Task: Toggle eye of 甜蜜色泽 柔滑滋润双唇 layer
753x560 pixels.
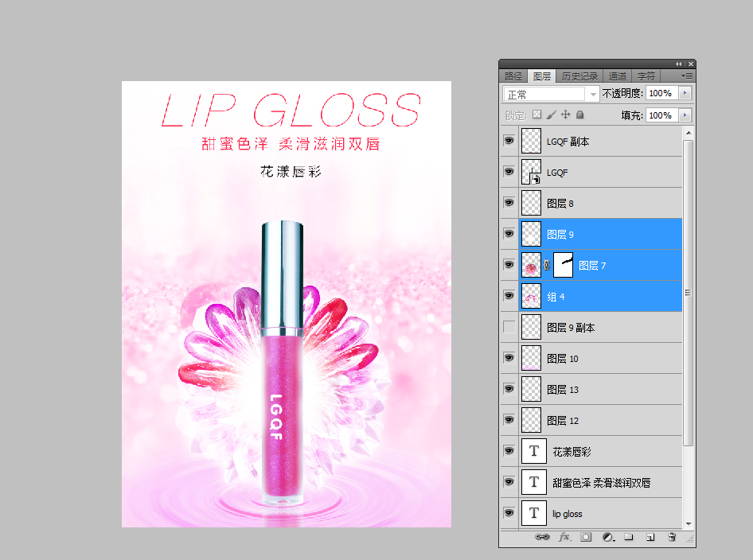Action: point(509,482)
